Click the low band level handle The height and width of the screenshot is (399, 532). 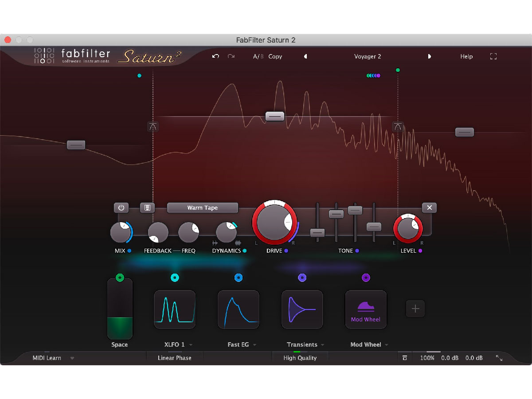[x=76, y=145]
